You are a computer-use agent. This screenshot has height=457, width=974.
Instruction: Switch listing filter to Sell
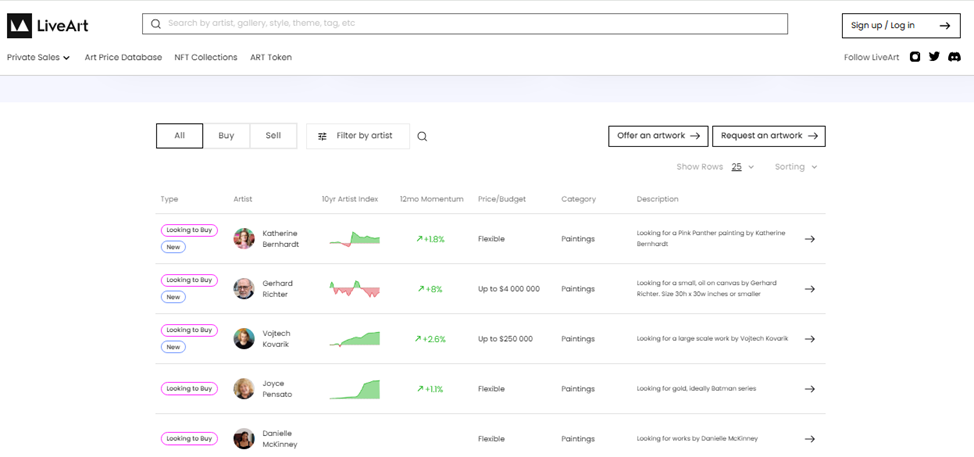click(273, 136)
